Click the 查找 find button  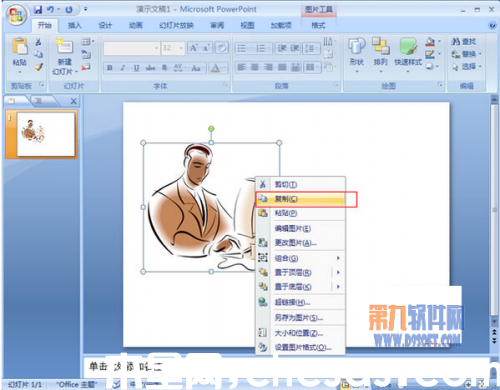(464, 41)
